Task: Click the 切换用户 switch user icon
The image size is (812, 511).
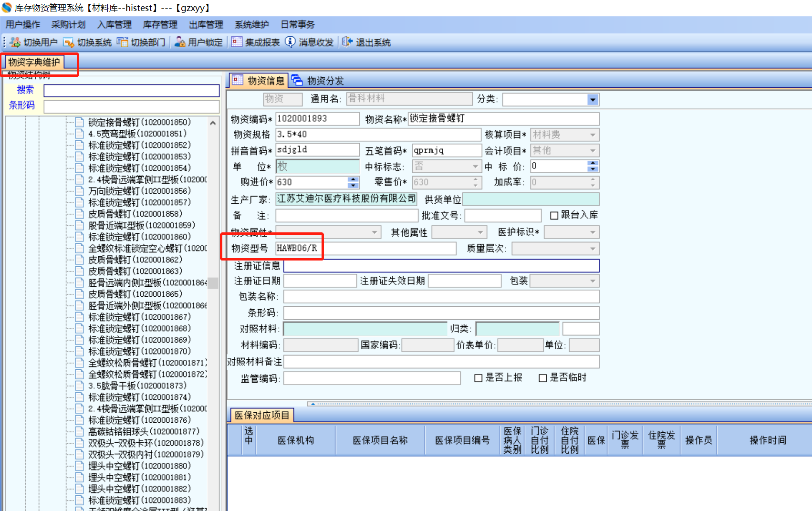Action: pyautogui.click(x=15, y=42)
